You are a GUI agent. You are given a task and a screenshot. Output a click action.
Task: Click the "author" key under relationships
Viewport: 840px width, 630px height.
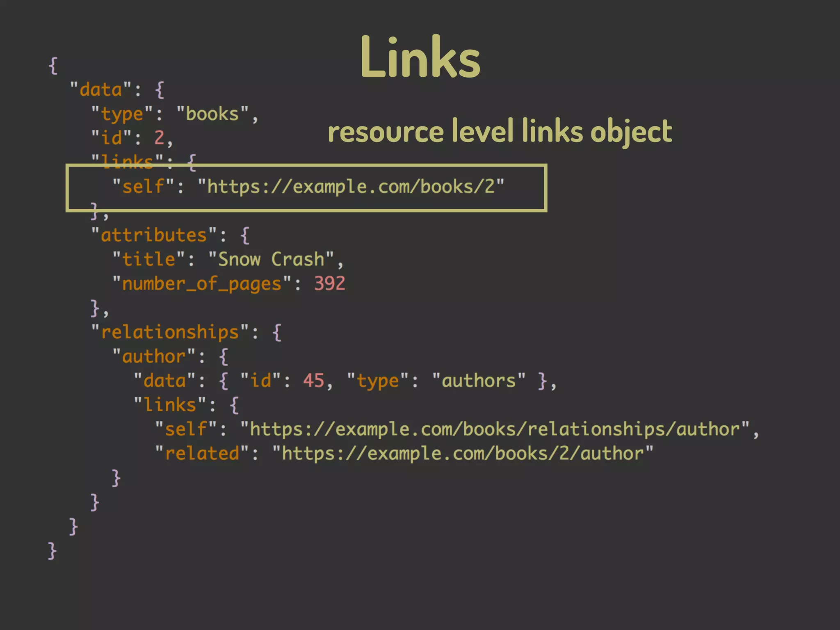[154, 356]
